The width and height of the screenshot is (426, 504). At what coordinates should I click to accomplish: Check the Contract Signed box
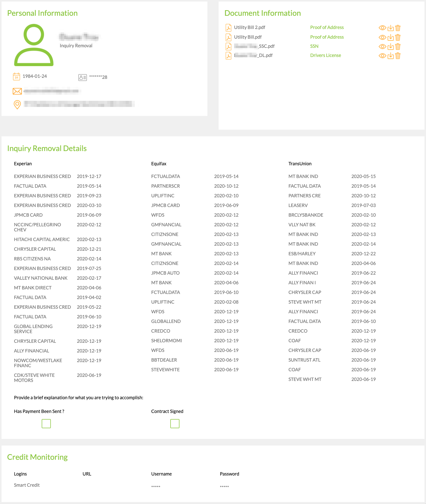(x=175, y=424)
